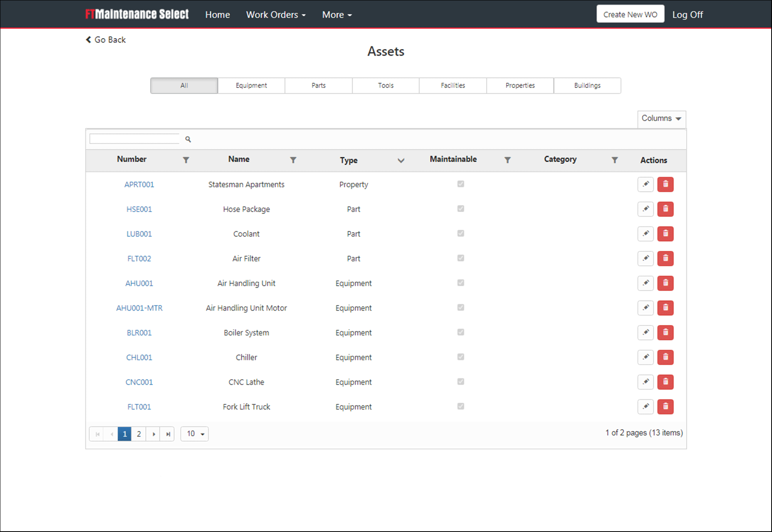Open the page size dropdown showing 10
Viewport: 772px width, 532px height.
click(x=195, y=434)
